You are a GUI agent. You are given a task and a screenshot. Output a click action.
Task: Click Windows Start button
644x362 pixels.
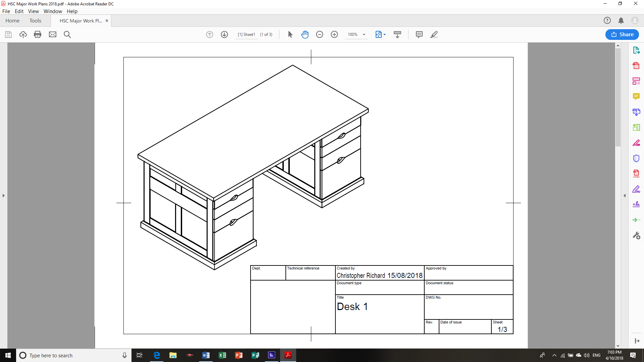[8, 355]
